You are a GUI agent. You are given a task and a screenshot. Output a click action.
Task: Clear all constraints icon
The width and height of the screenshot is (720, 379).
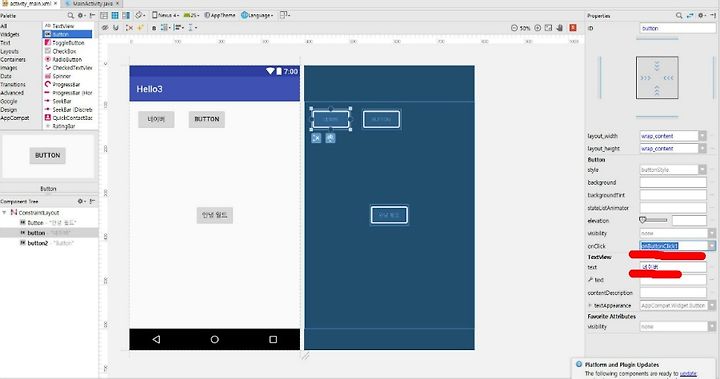[x=129, y=28]
